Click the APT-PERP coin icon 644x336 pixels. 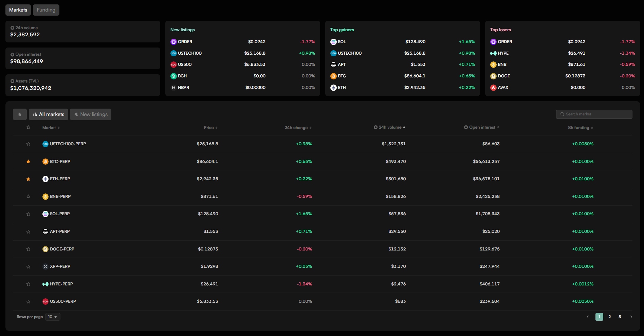tap(45, 231)
